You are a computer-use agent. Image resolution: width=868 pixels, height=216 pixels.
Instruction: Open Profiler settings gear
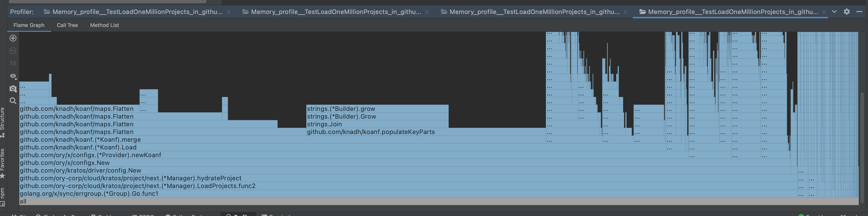pos(847,12)
